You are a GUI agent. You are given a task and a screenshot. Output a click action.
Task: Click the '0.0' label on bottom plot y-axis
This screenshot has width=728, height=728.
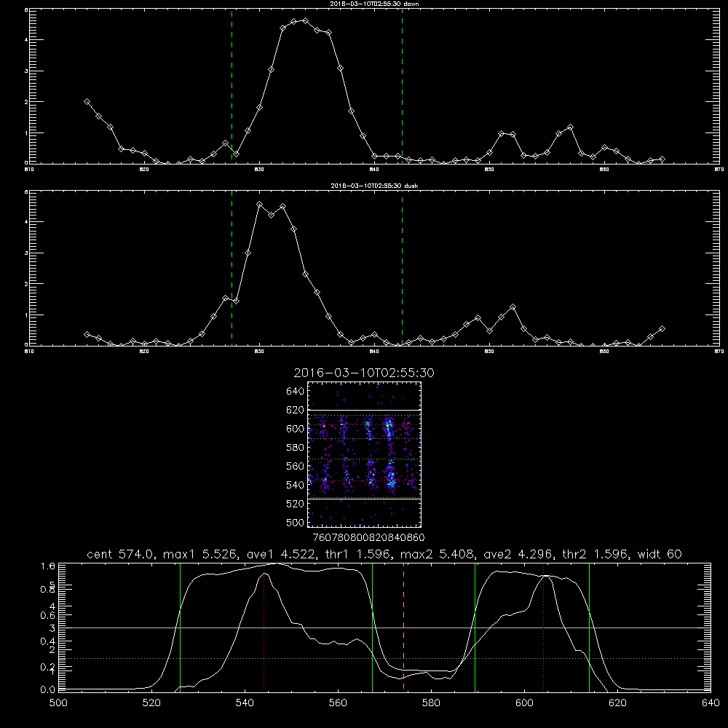tap(48, 689)
